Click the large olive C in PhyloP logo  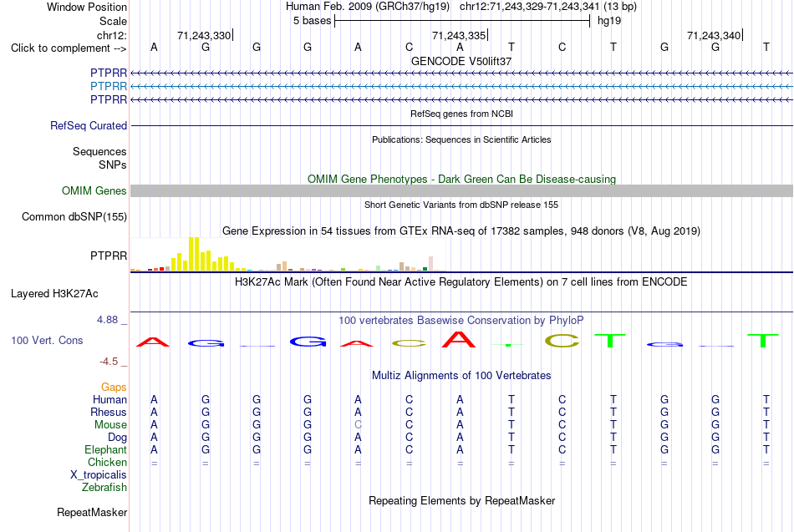point(562,341)
